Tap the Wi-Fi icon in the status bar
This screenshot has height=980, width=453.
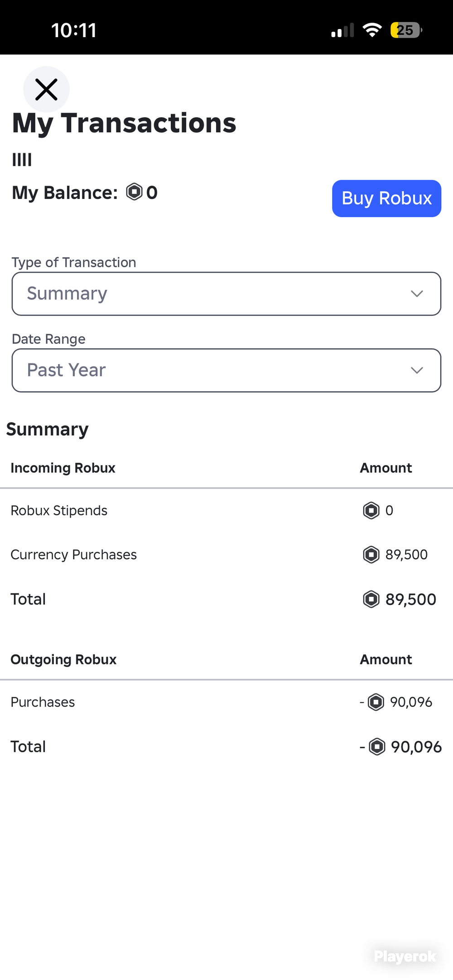372,30
